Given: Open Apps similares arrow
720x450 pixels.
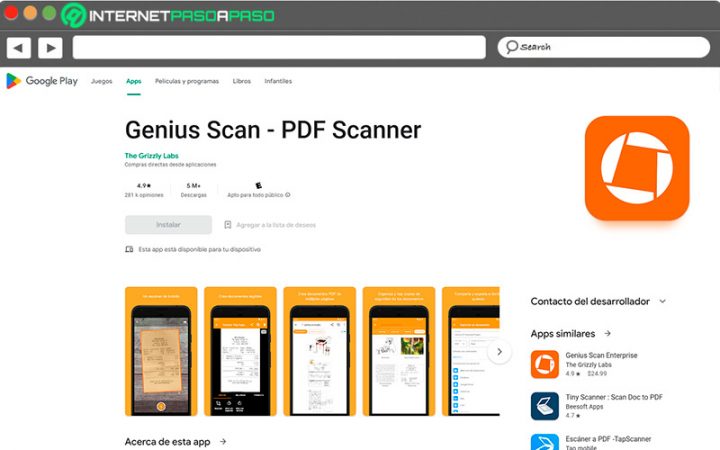Looking at the screenshot, I should (608, 333).
